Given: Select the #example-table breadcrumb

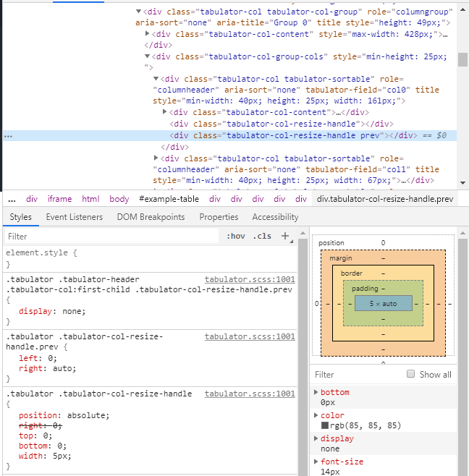Looking at the screenshot, I should [x=169, y=199].
